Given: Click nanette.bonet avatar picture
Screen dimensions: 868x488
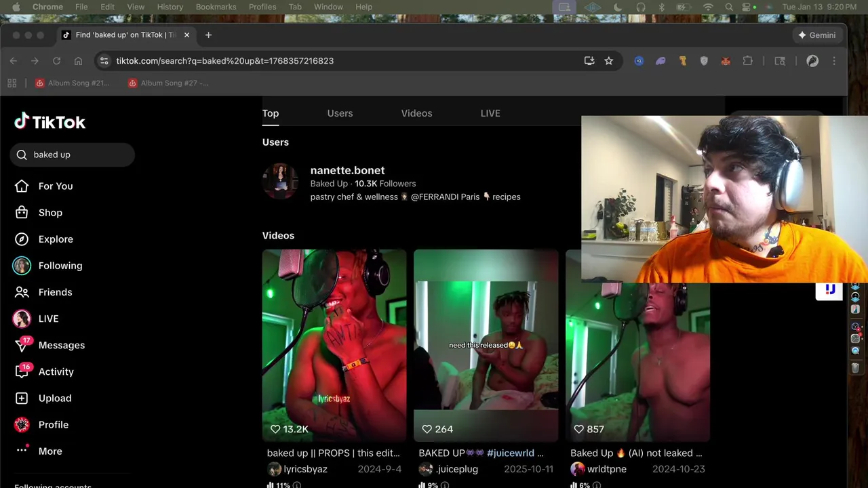Looking at the screenshot, I should (x=280, y=182).
